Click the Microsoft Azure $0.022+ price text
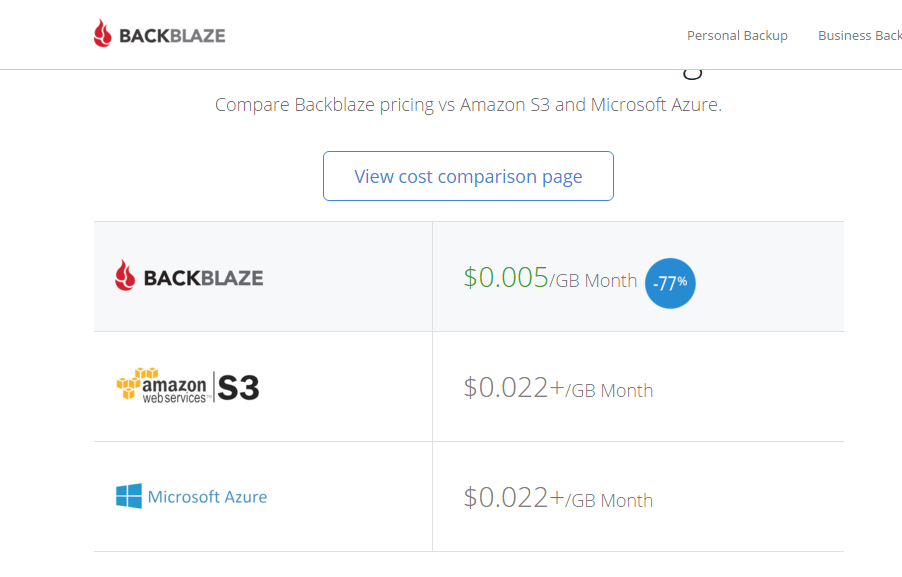The width and height of the screenshot is (902, 577). 556,498
